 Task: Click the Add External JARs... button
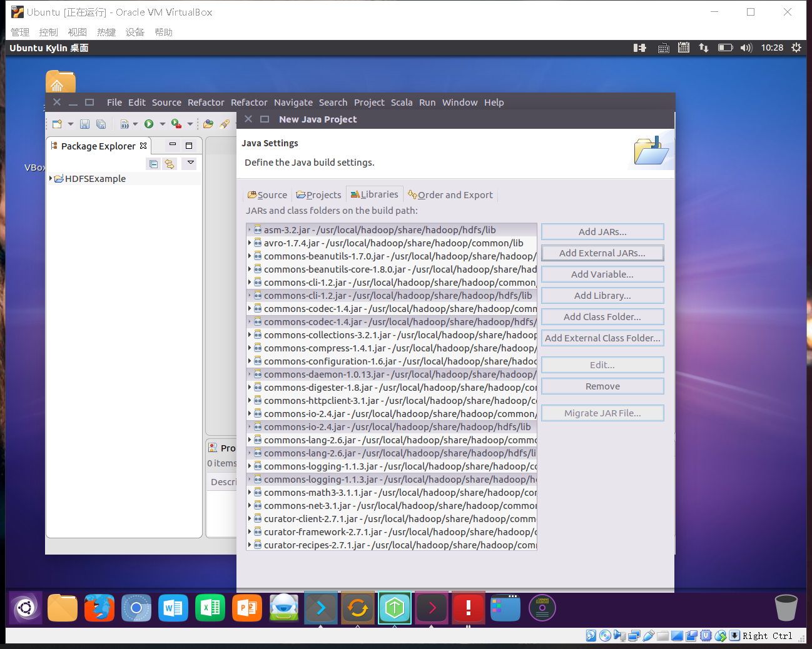click(x=602, y=253)
